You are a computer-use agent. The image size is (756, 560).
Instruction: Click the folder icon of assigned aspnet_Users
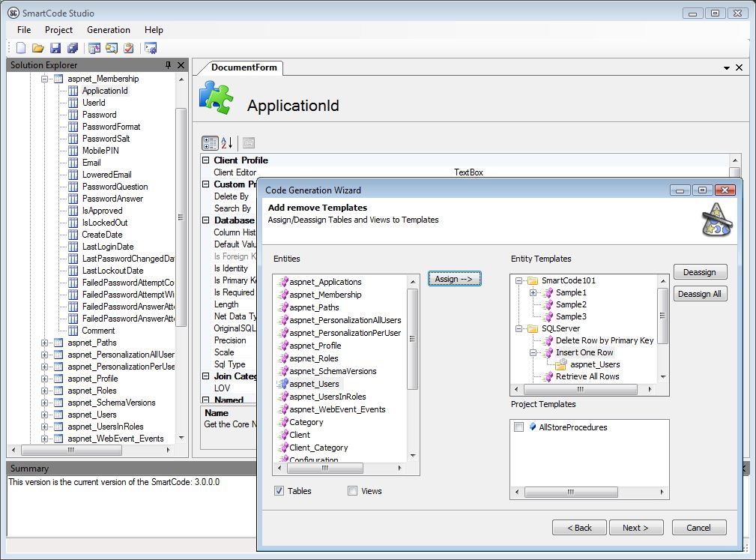coord(561,364)
